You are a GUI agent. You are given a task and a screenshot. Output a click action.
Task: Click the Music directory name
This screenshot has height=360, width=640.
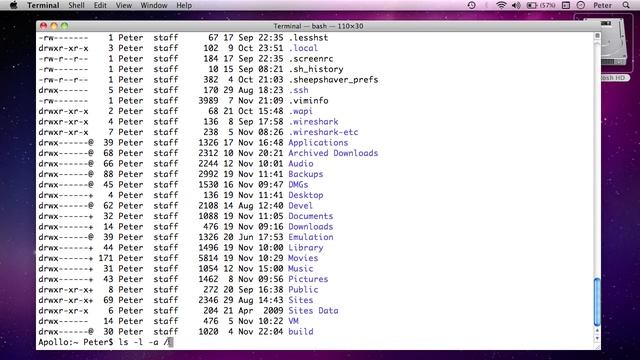tap(301, 269)
